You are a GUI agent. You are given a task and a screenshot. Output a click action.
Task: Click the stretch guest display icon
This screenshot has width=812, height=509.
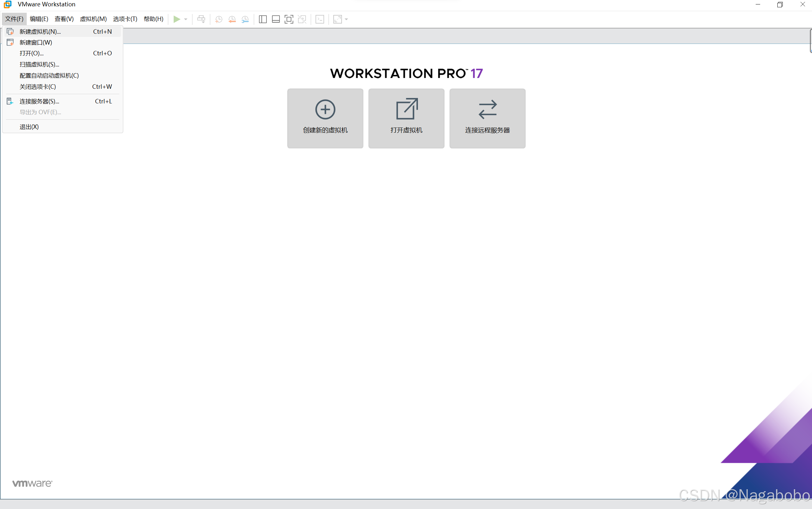pos(337,19)
